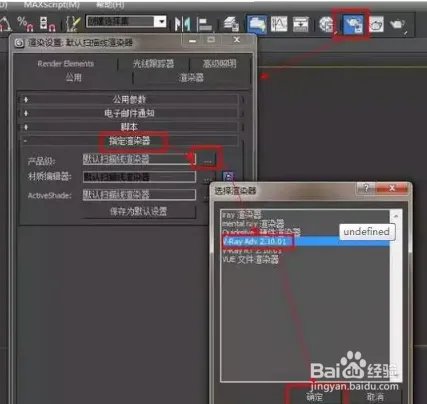This screenshot has height=404, width=427.
Task: Click the 材质编辑器 renderer name field
Action: point(139,177)
